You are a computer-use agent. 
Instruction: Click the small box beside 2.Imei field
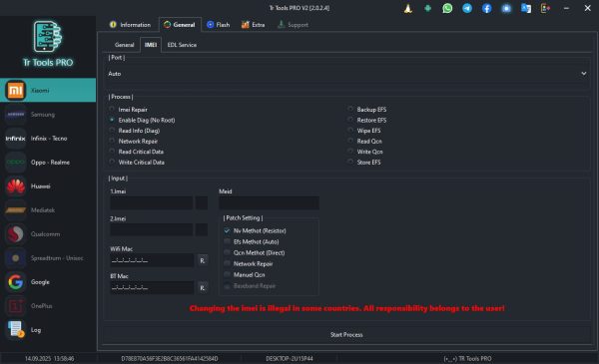(x=202, y=229)
